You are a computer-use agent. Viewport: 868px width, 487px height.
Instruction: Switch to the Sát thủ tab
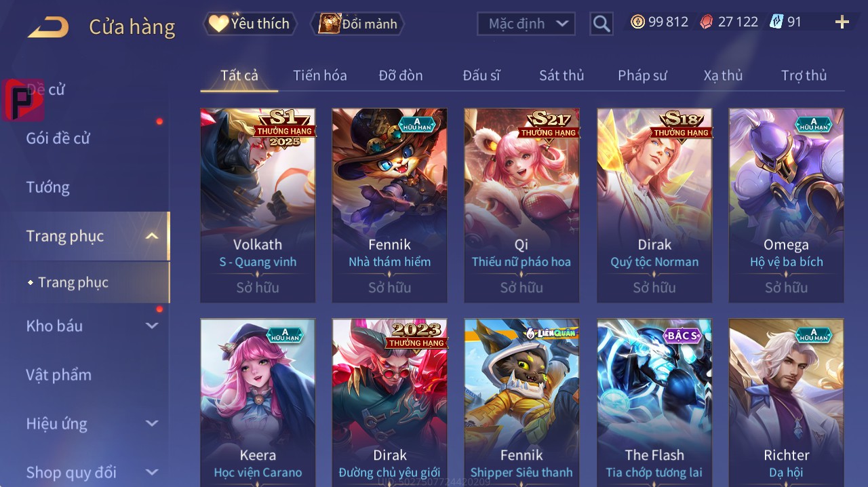(x=561, y=75)
